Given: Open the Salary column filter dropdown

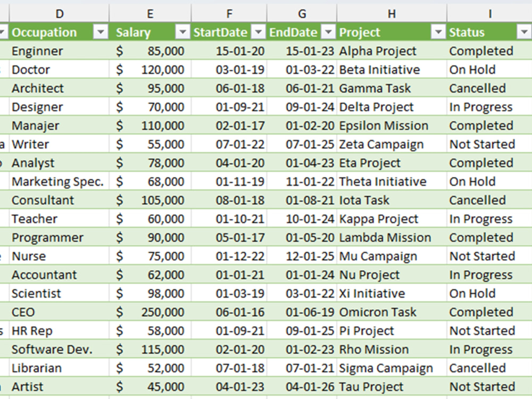Looking at the screenshot, I should (182, 32).
